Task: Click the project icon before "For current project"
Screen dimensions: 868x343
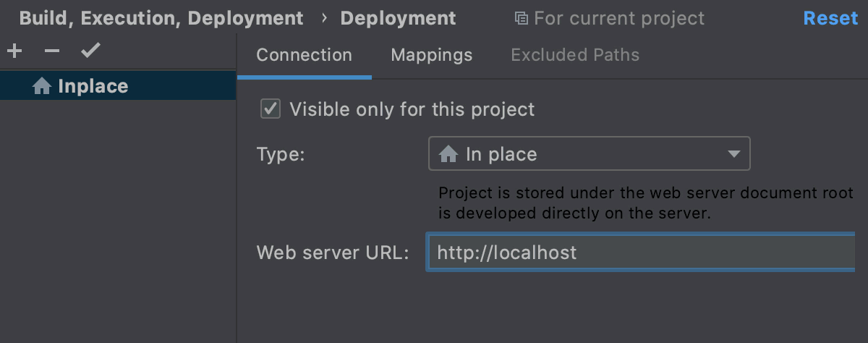Action: click(x=521, y=18)
